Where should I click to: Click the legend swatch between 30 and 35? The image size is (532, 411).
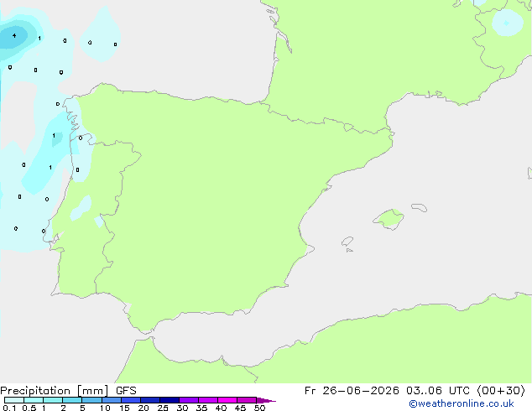coord(189,400)
